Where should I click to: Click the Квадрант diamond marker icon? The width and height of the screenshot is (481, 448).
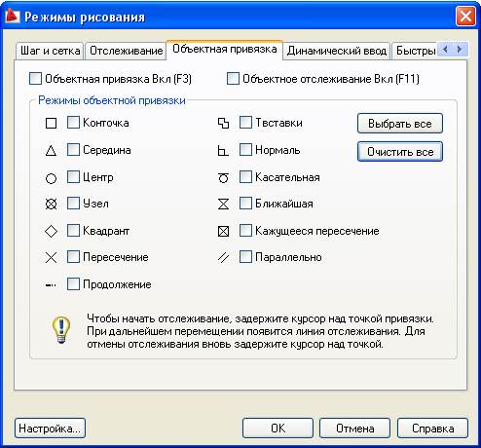tap(51, 232)
